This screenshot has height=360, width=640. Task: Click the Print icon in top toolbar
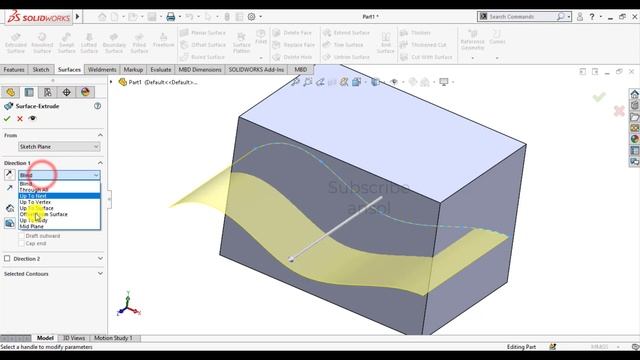point(171,17)
